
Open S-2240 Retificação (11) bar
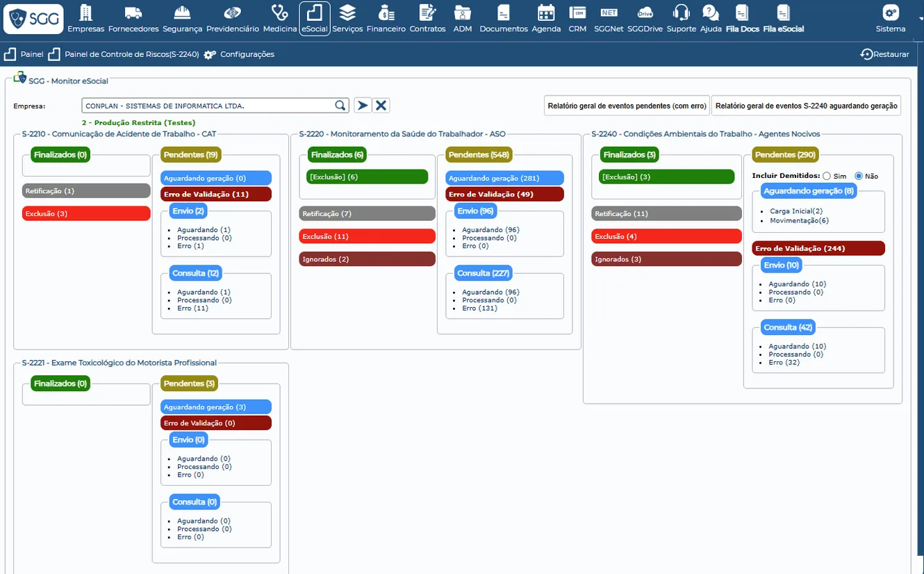667,213
